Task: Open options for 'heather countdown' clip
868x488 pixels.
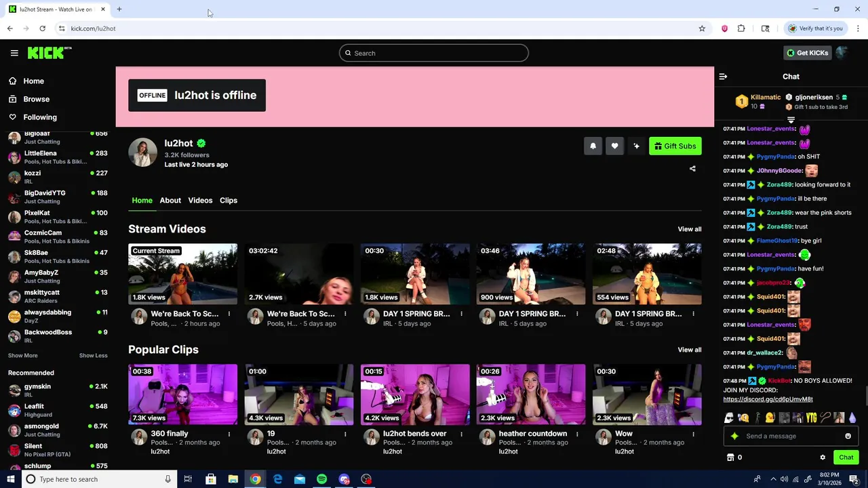Action: point(577,434)
